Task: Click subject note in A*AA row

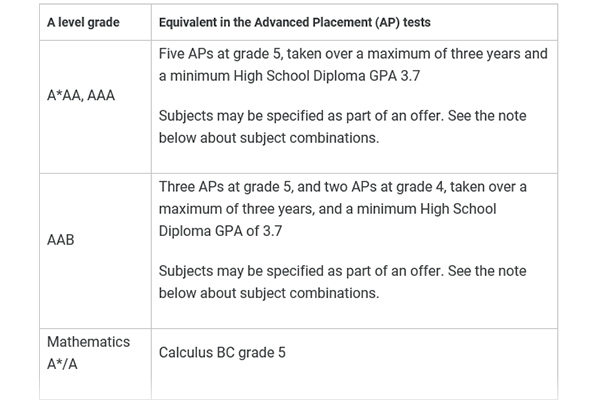Action: click(x=342, y=127)
